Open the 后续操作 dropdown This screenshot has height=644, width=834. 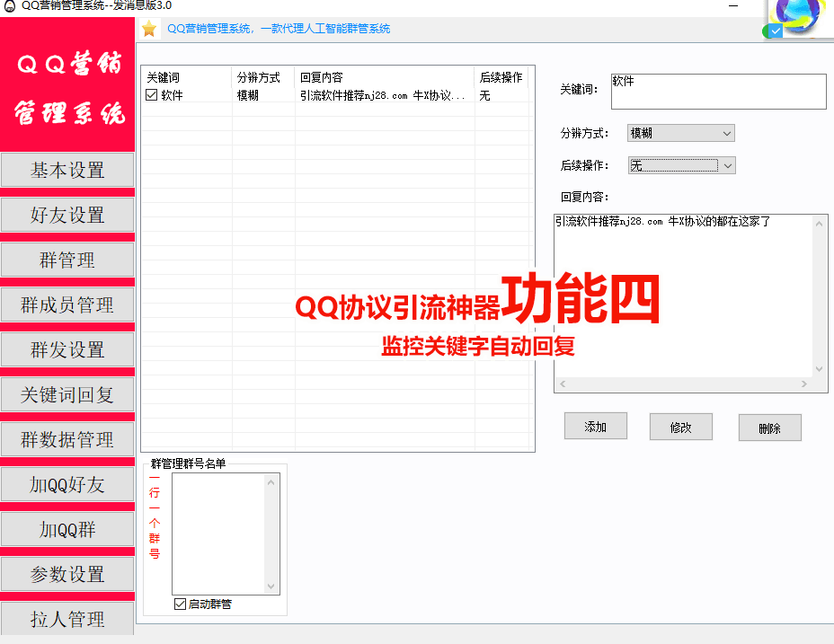click(728, 165)
